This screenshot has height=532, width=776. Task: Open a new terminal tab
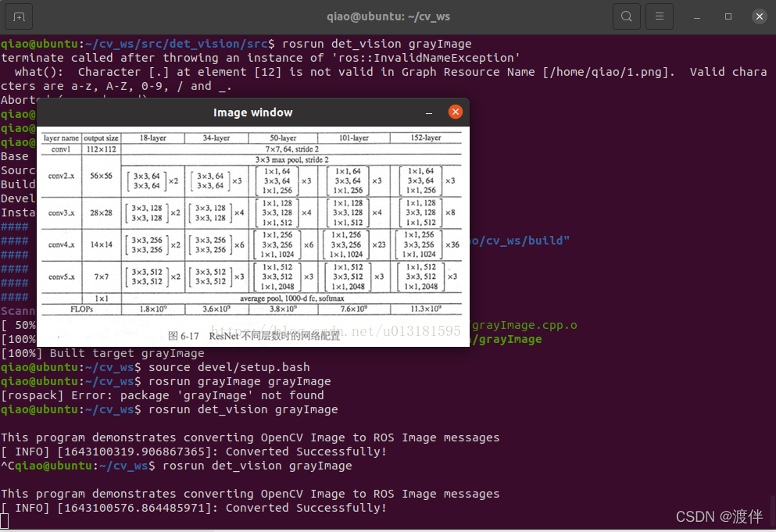click(17, 16)
